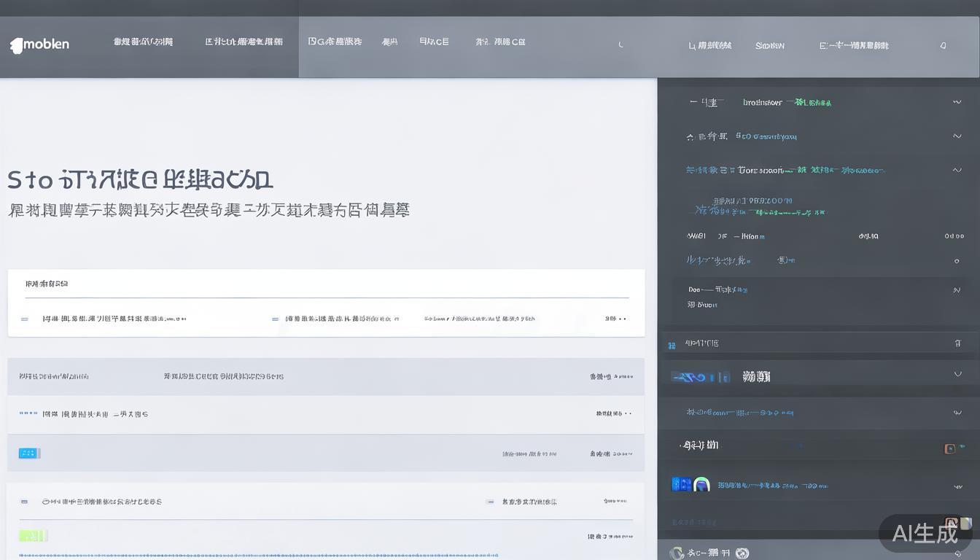
Task: Enable the checkbox on the bottom white list row
Action: click(24, 502)
